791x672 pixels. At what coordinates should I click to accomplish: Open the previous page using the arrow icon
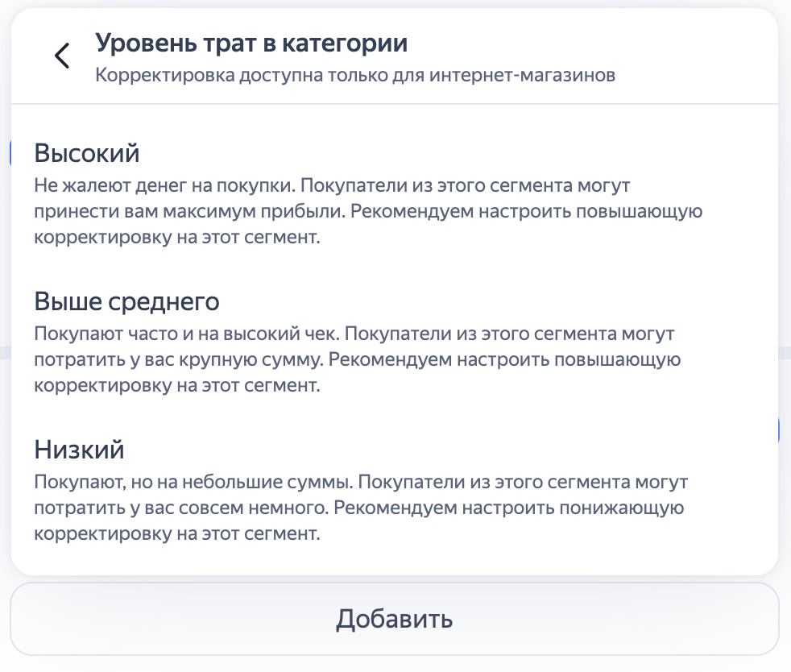62,56
